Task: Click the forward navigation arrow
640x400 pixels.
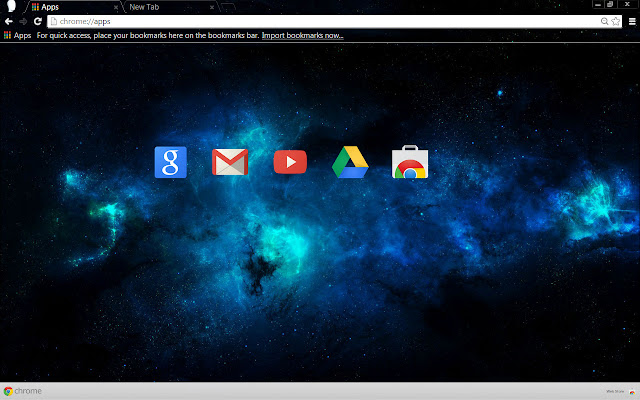Action: pyautogui.click(x=23, y=21)
